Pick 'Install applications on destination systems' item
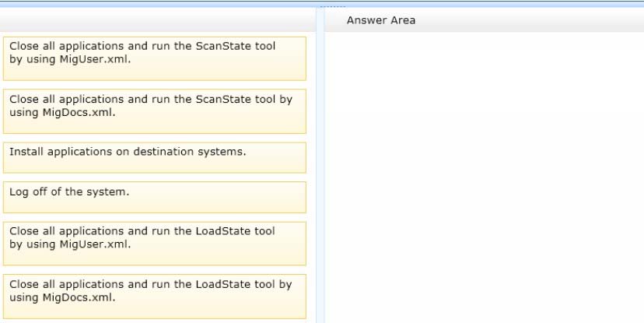The image size is (644, 323). (155, 157)
